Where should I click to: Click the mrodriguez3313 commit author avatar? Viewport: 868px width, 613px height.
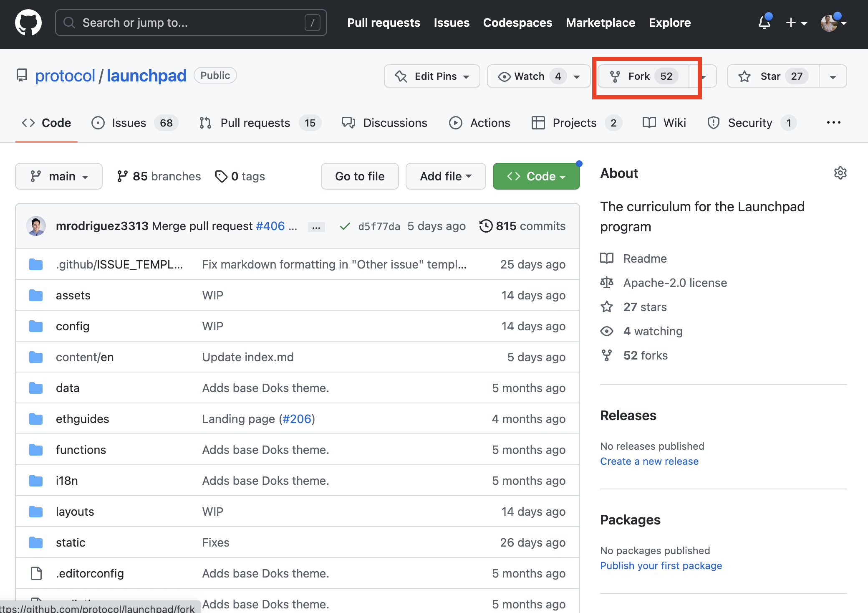coord(36,226)
